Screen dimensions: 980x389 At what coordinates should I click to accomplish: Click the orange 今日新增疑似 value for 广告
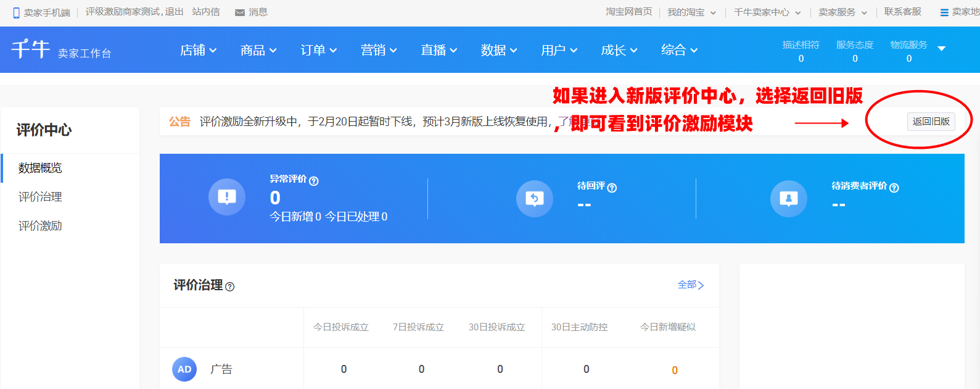coord(675,370)
